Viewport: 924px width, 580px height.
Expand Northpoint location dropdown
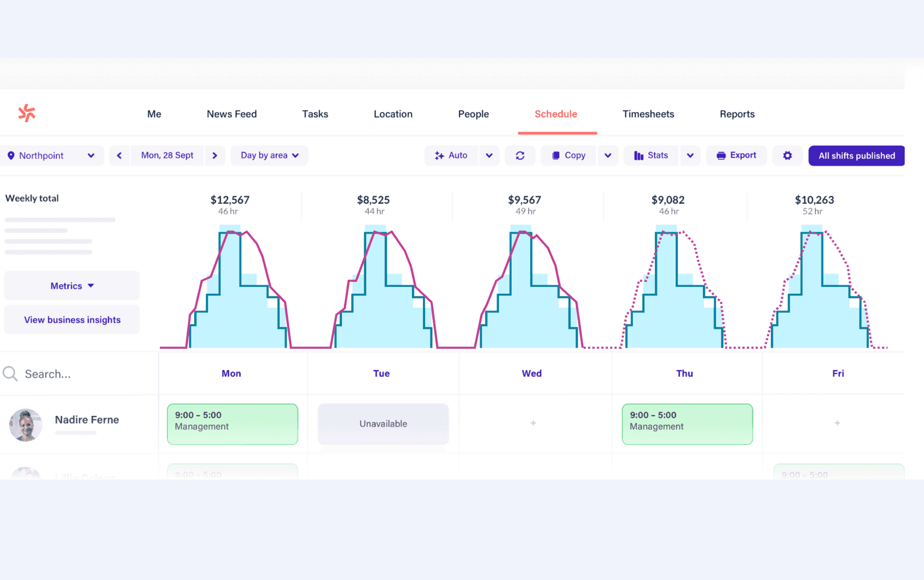coord(51,156)
